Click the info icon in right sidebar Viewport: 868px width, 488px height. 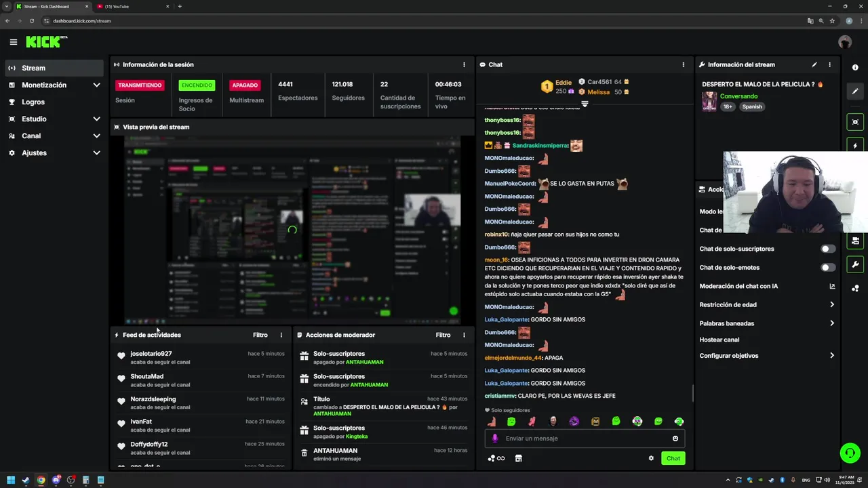[x=855, y=68]
